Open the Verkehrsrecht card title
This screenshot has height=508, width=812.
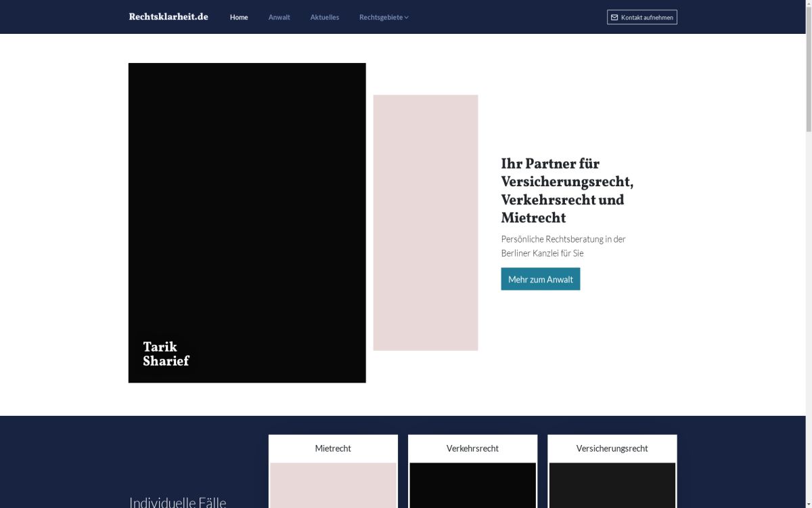[472, 448]
